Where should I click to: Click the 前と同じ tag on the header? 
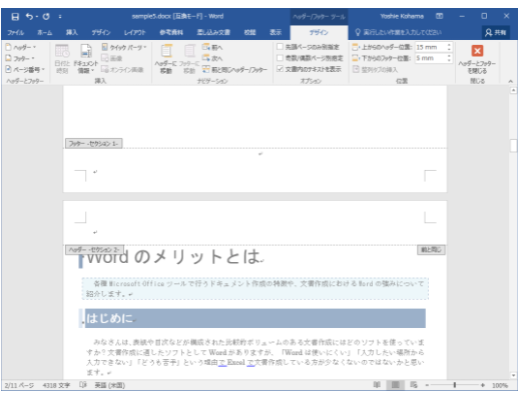pyautogui.click(x=431, y=250)
